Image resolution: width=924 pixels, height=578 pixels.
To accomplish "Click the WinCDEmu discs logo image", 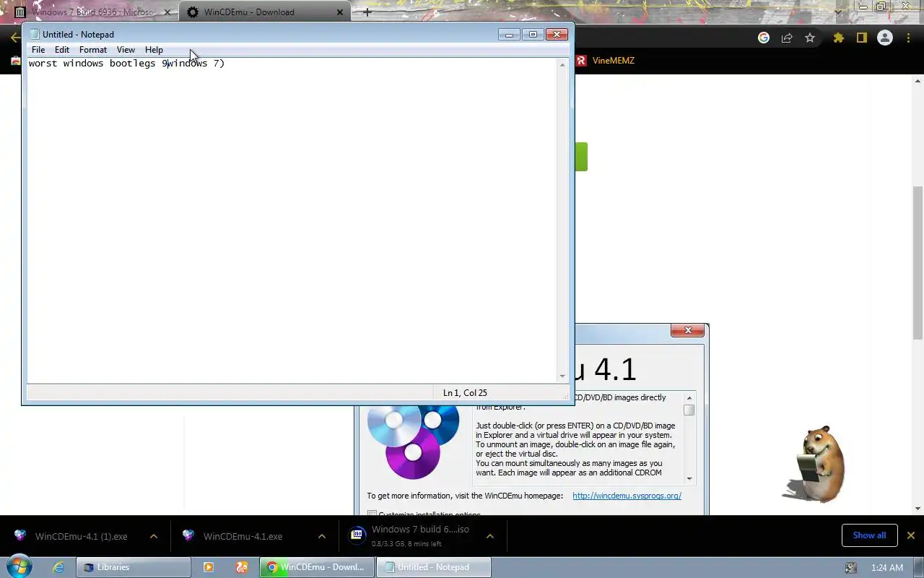I will coord(413,441).
